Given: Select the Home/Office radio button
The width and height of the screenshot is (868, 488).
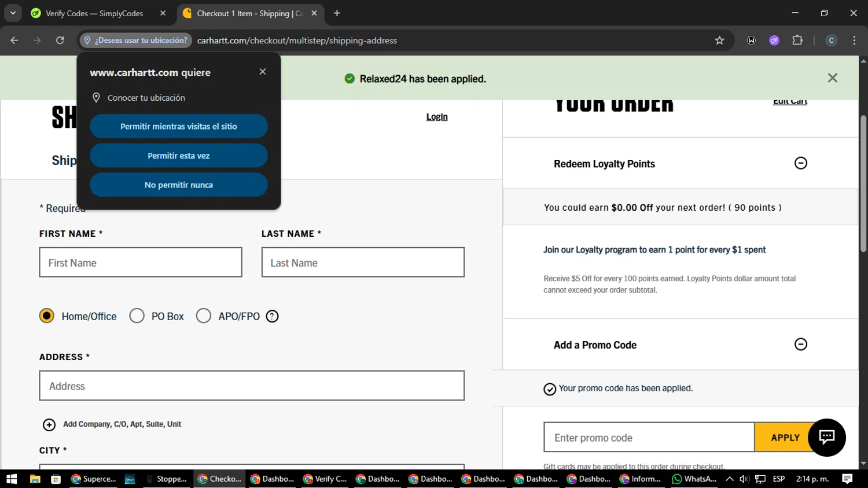Looking at the screenshot, I should coord(47,316).
